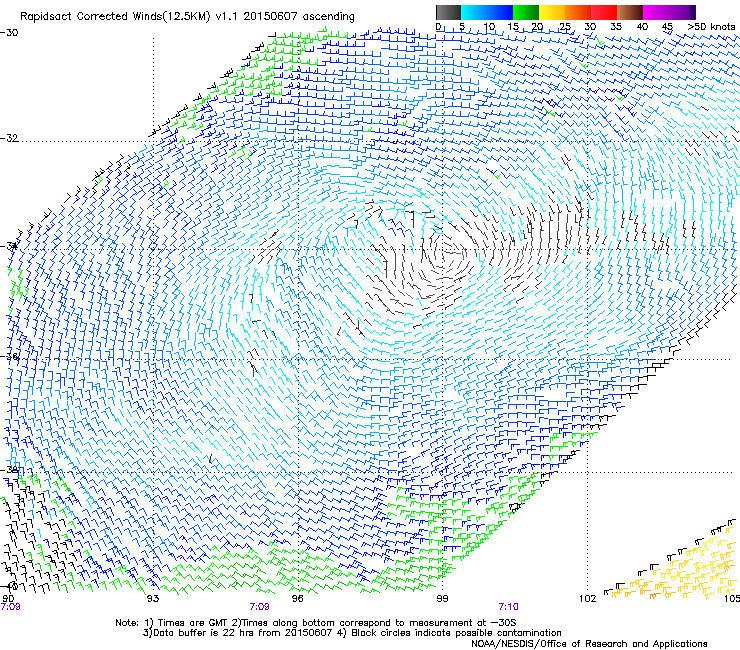
Task: Click the 'NOAA/NESDIS/Office of Research and Applications' credit
Action: pyautogui.click(x=589, y=644)
